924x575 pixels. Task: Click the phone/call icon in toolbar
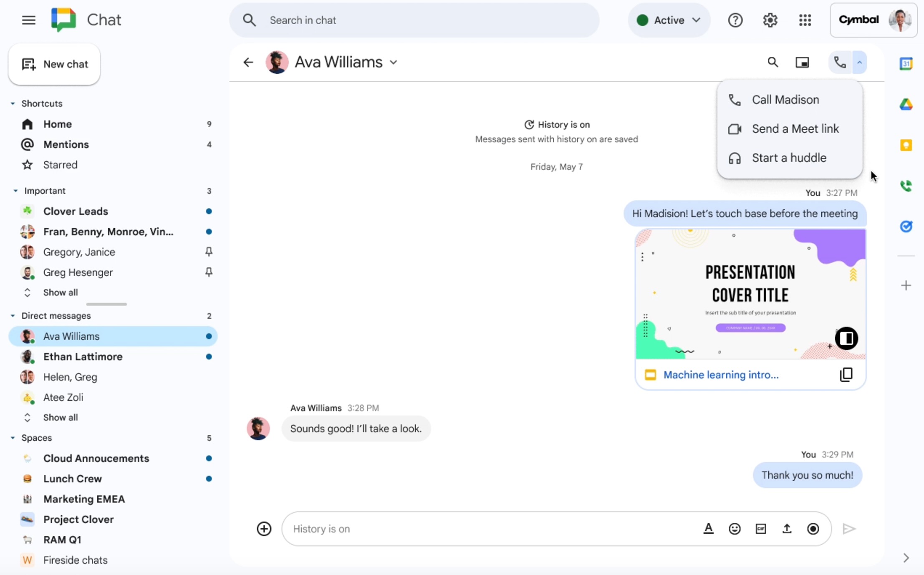pyautogui.click(x=838, y=62)
